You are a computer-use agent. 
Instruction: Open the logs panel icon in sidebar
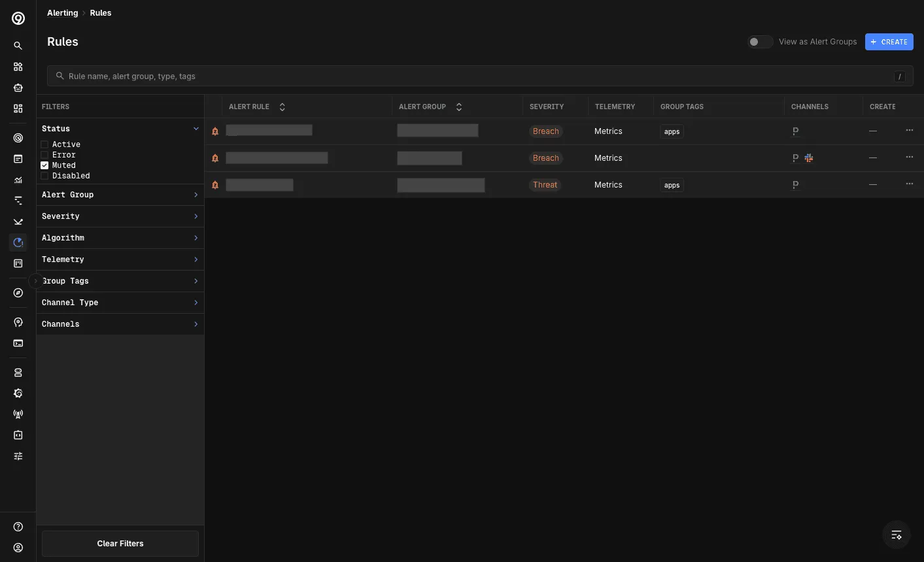click(18, 159)
